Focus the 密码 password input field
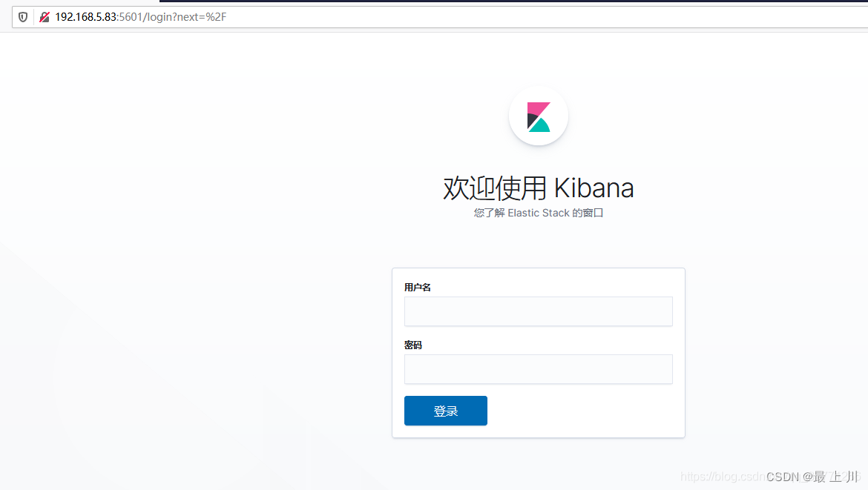The height and width of the screenshot is (490, 868). pos(538,369)
